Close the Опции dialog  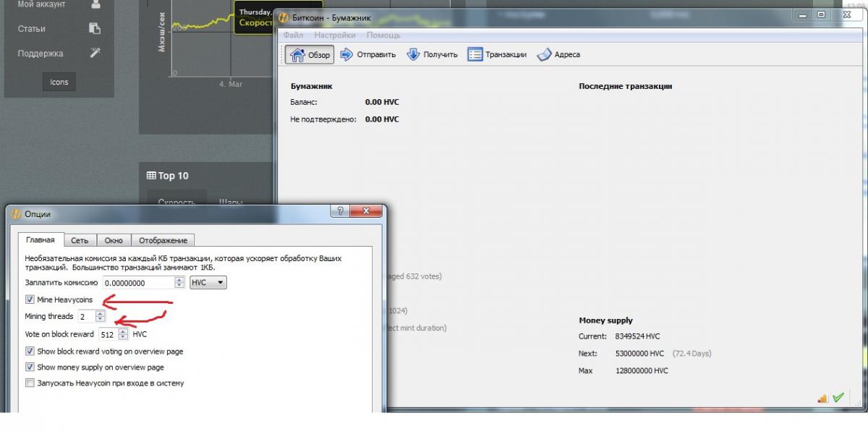pyautogui.click(x=366, y=211)
